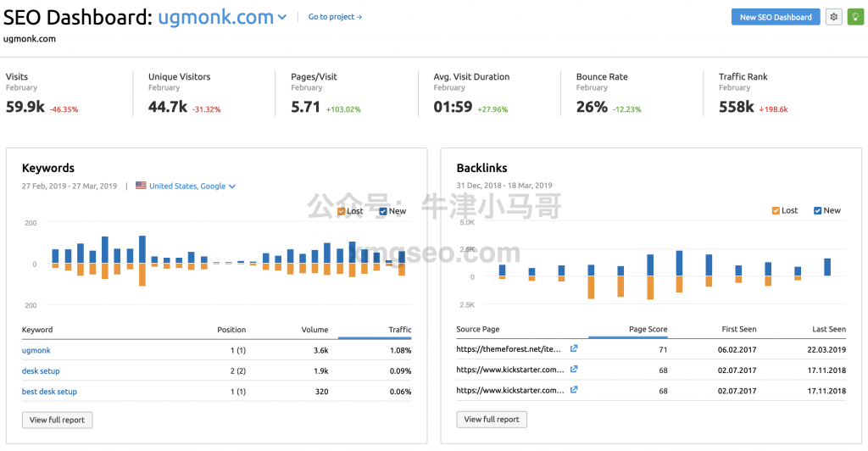Toggle Lost checkbox in Backlinks chart
This screenshot has width=868, height=451.
point(776,210)
